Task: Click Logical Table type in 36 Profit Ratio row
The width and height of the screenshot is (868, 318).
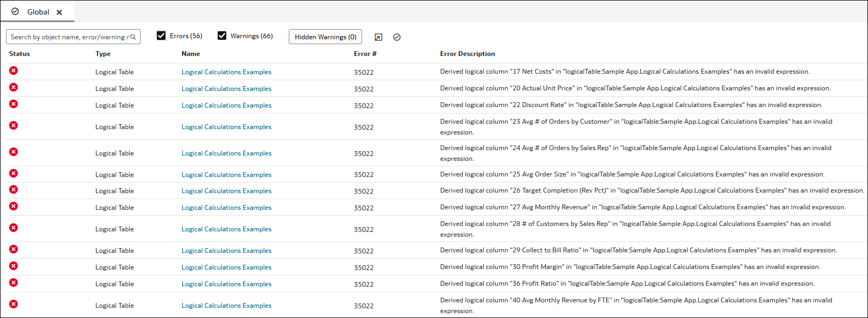Action: pyautogui.click(x=115, y=284)
